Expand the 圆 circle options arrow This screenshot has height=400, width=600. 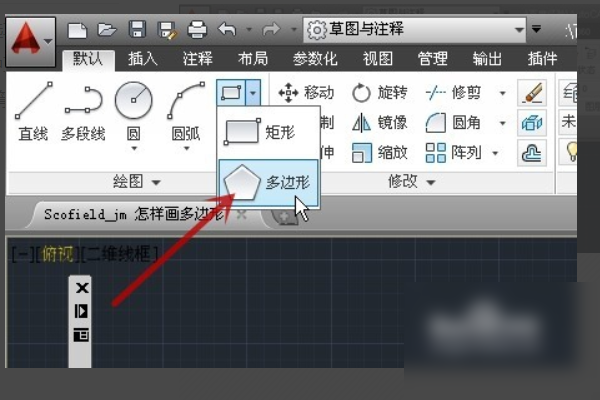pyautogui.click(x=134, y=149)
